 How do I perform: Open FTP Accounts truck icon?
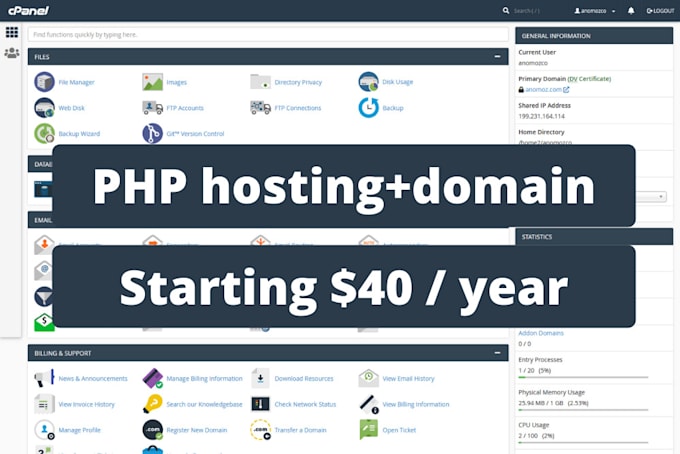(x=152, y=108)
